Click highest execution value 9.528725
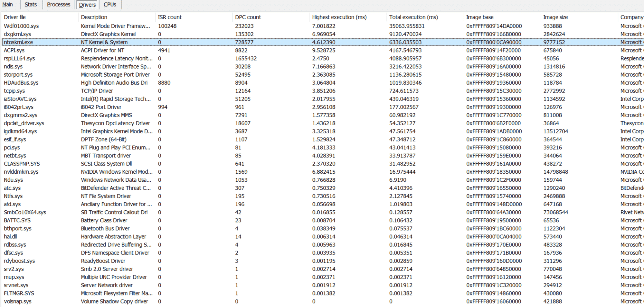 pyautogui.click(x=324, y=50)
